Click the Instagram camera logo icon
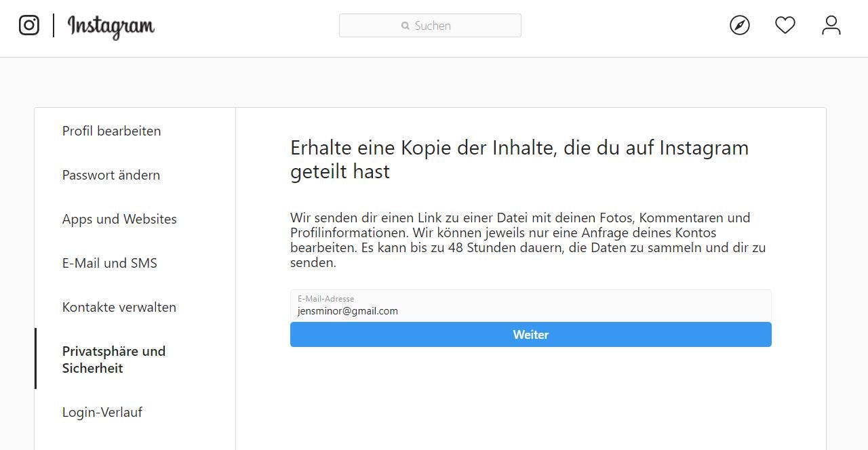 [x=29, y=26]
